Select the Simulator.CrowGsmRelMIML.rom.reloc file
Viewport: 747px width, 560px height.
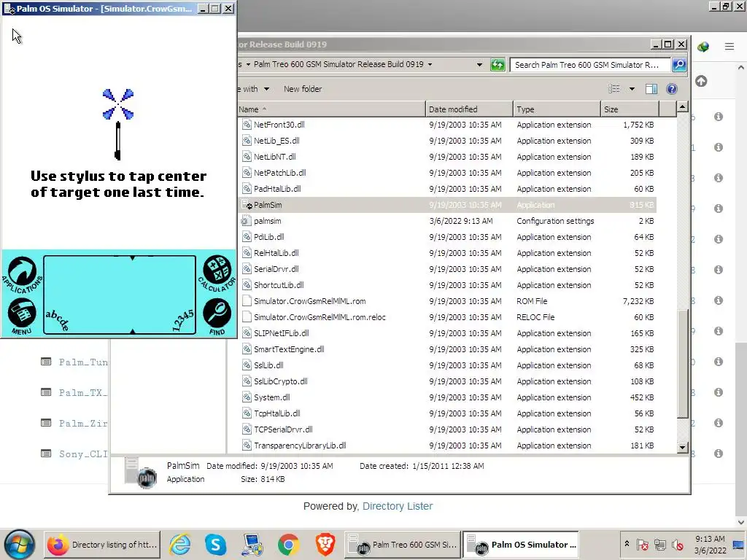(x=320, y=317)
